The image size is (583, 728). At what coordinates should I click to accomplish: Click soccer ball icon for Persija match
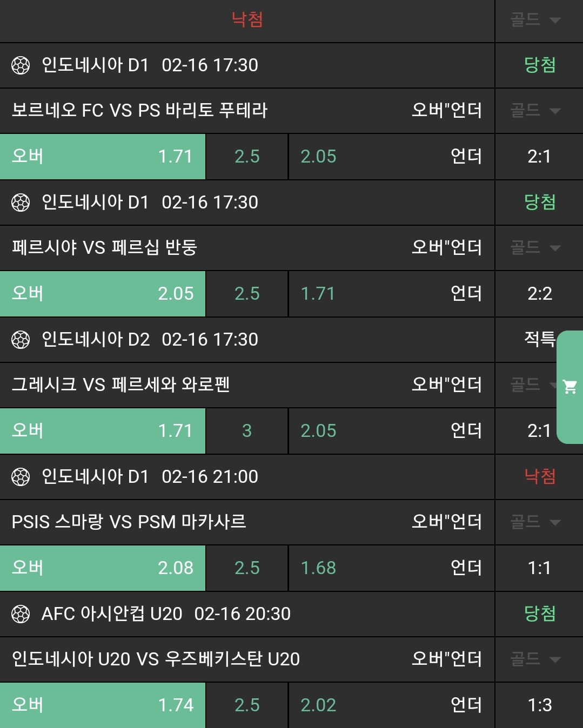pos(21,203)
